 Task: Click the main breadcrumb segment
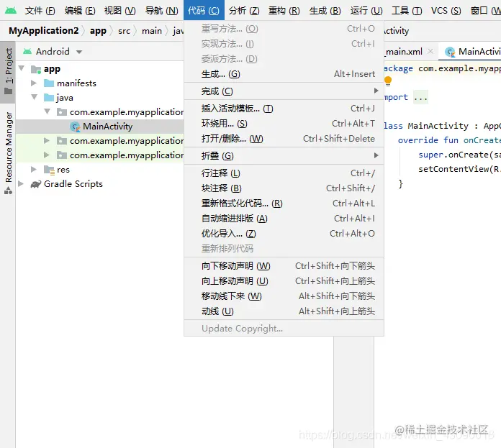152,31
